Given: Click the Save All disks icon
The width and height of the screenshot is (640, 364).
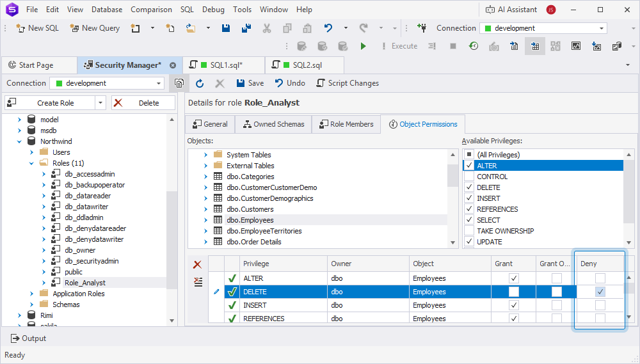Looking at the screenshot, I should tap(246, 28).
